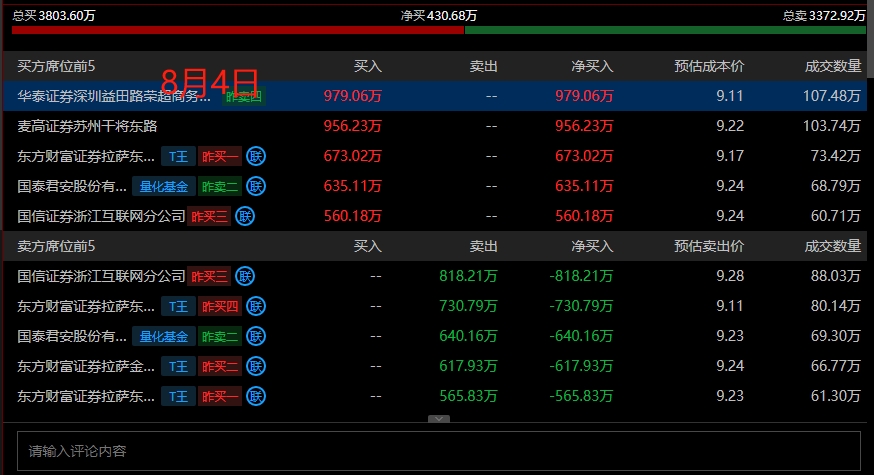
Task: Click 昨卖二 tag in the 640.16万 seller row
Action: [x=220, y=337]
